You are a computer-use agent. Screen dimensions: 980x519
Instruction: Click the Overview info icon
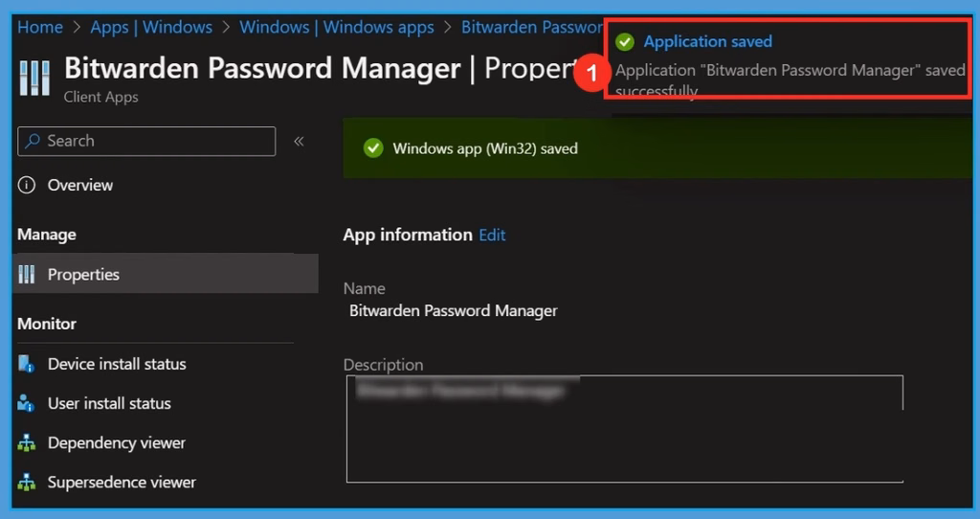(x=26, y=185)
